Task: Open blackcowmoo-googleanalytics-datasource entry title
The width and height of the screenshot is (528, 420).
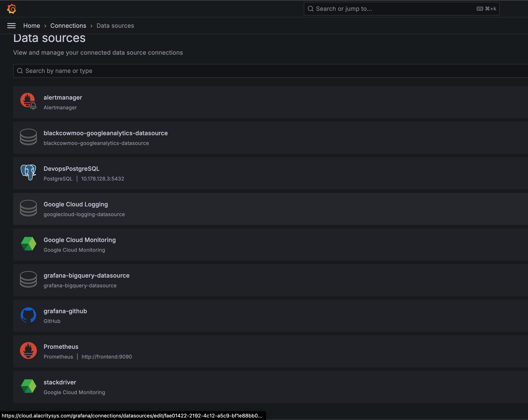Action: [106, 133]
